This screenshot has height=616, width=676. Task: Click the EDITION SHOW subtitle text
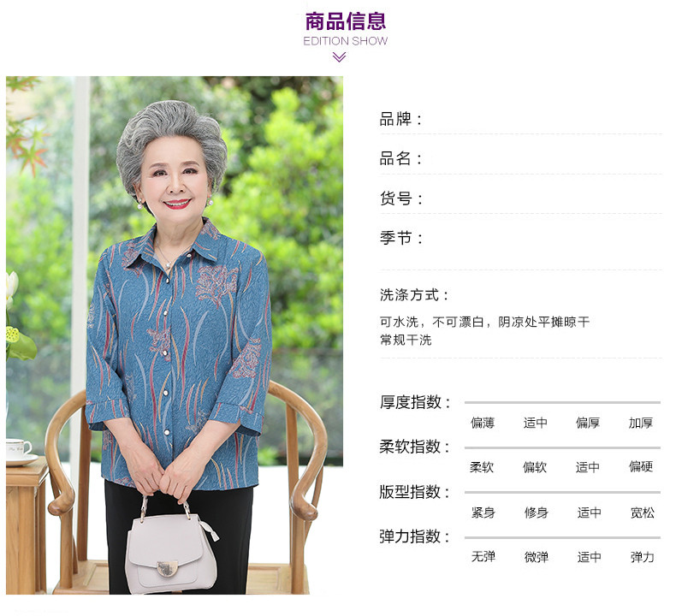click(x=346, y=41)
